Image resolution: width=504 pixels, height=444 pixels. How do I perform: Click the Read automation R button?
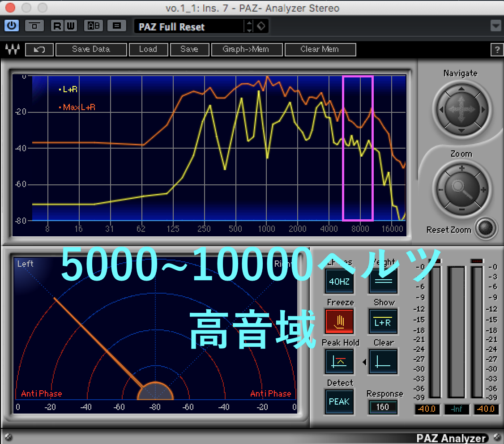[57, 26]
